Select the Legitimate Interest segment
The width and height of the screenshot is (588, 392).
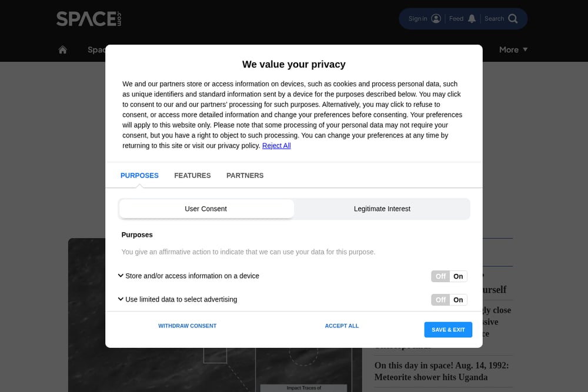(x=382, y=209)
